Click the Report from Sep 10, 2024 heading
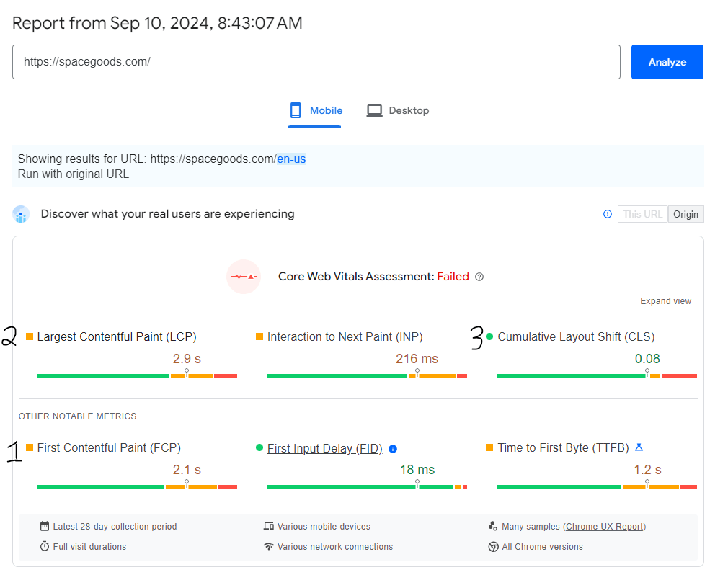The height and width of the screenshot is (575, 728). click(157, 23)
